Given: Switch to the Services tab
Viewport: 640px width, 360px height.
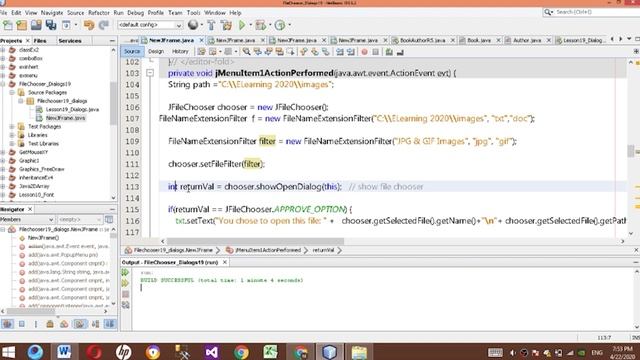Looking at the screenshot, I should [x=70, y=41].
